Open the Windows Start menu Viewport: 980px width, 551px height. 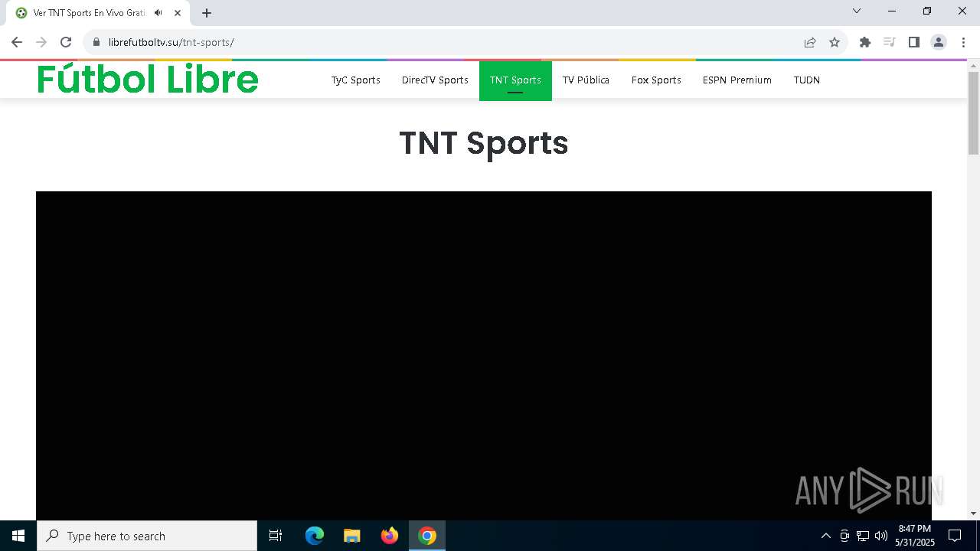[x=18, y=536]
